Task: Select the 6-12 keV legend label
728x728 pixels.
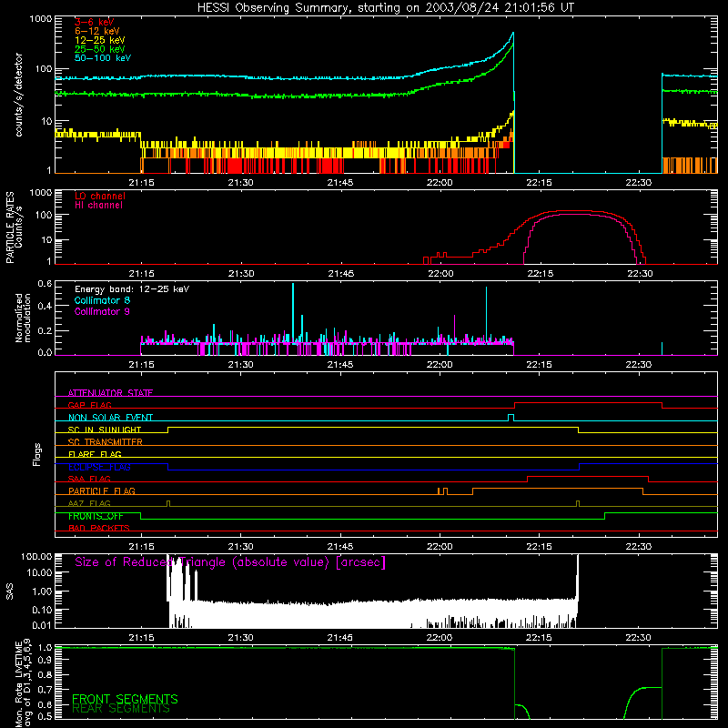Action: (97, 31)
